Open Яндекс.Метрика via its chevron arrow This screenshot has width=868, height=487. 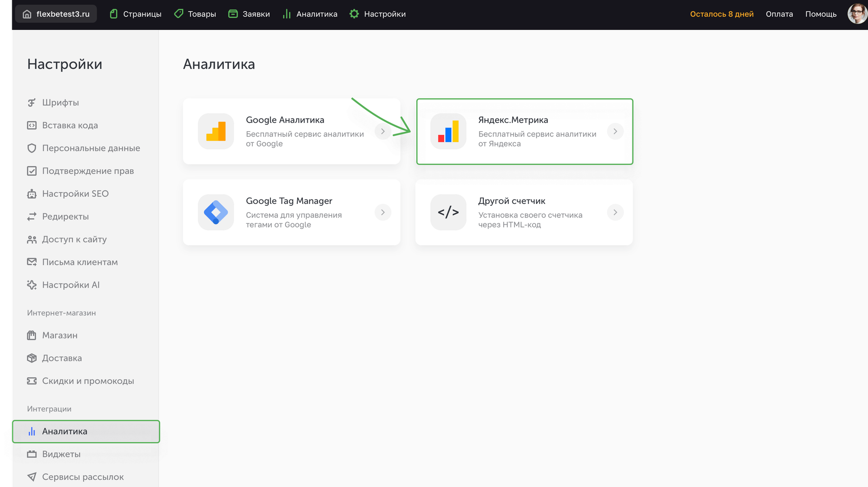[x=615, y=131]
